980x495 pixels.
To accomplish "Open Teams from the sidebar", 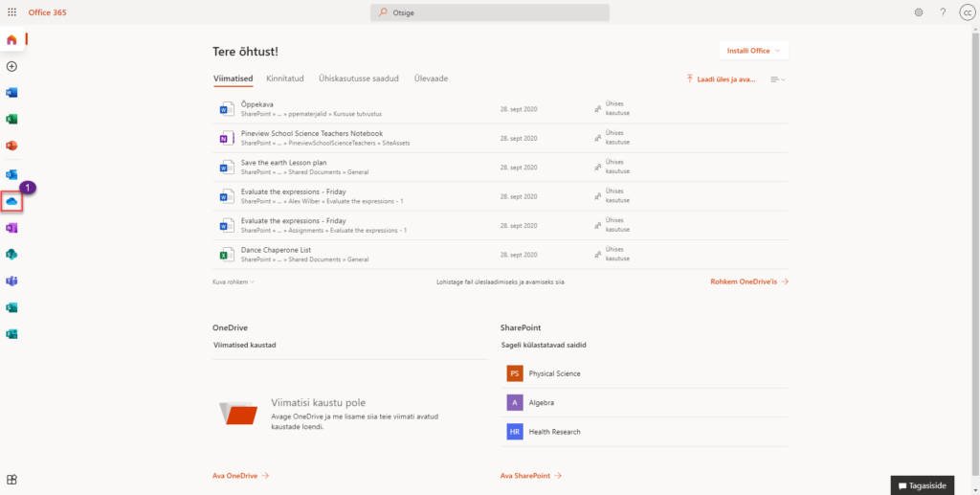I will click(12, 281).
